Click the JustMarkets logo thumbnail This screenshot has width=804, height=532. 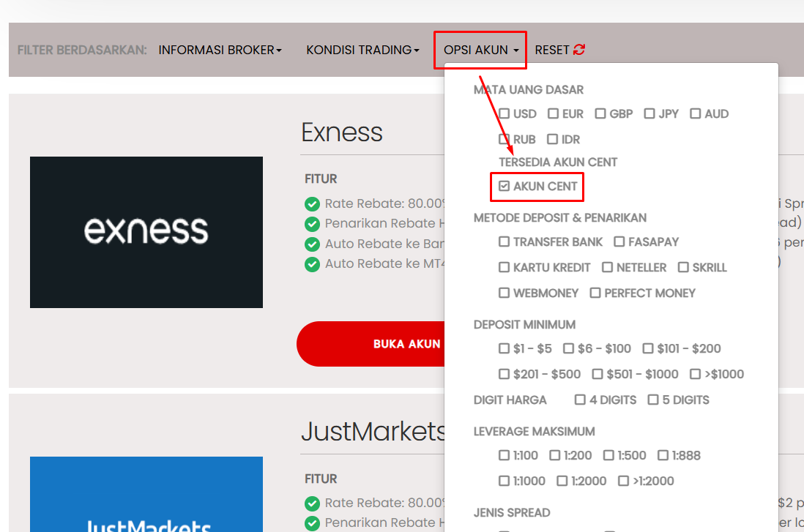[x=146, y=494]
